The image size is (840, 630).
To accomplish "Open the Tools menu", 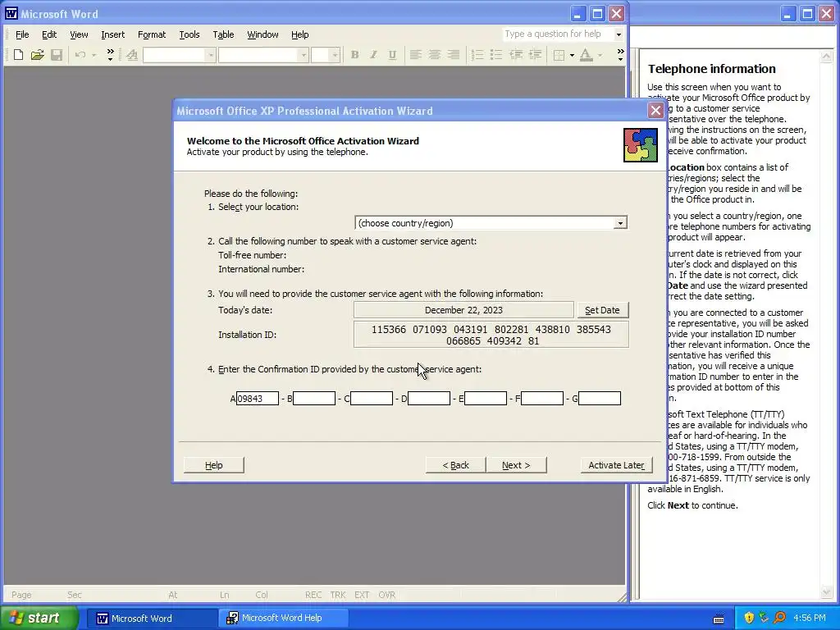I will [189, 34].
